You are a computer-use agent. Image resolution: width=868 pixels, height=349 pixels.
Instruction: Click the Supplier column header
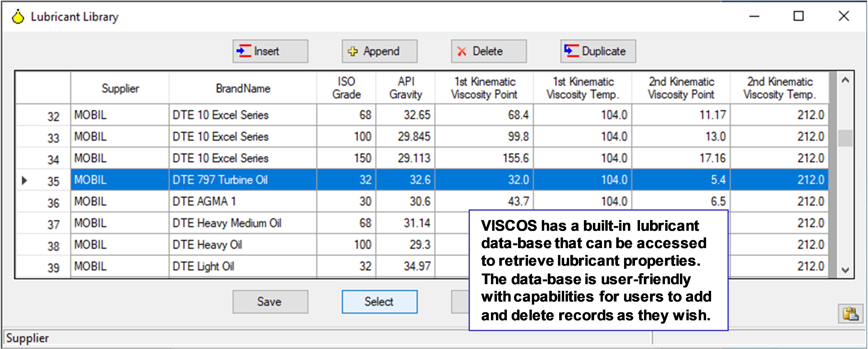(x=120, y=88)
